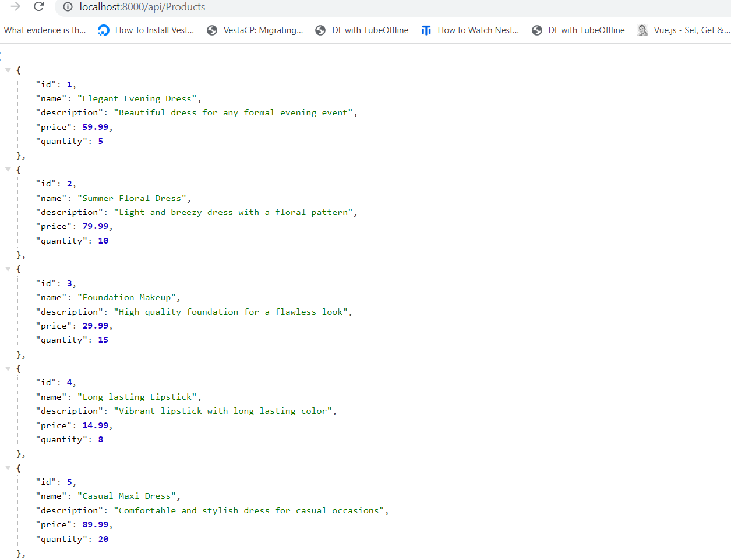Viewport: 731px width, 560px height.
Task: Click globe icon of first 'DL with TubeOffline' bookmark
Action: 320,30
